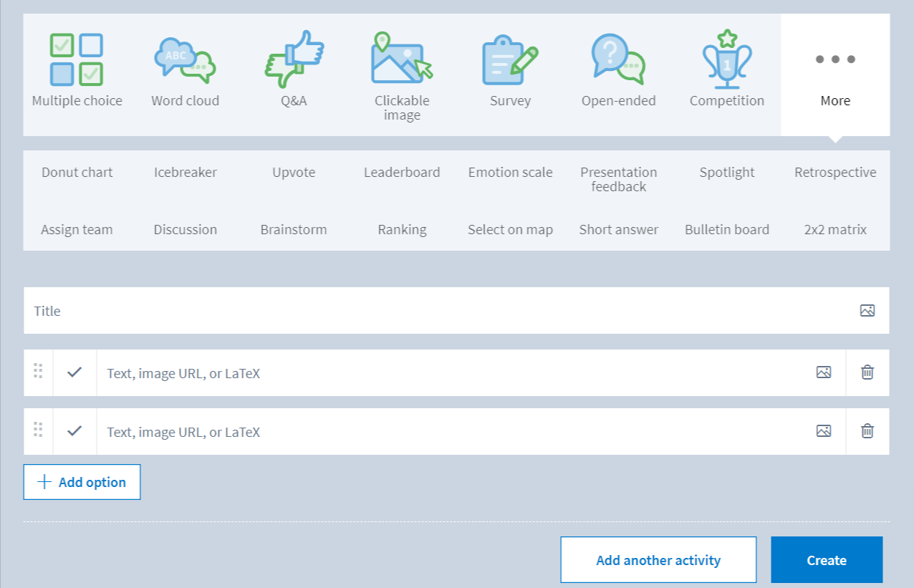Pick the Q&A thumbs icon

[294, 60]
